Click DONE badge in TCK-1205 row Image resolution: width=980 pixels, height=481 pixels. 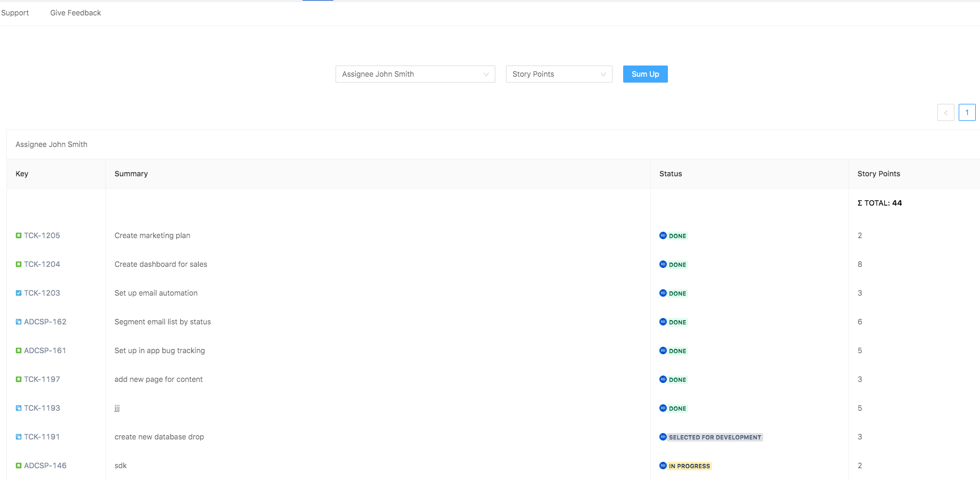(x=677, y=236)
